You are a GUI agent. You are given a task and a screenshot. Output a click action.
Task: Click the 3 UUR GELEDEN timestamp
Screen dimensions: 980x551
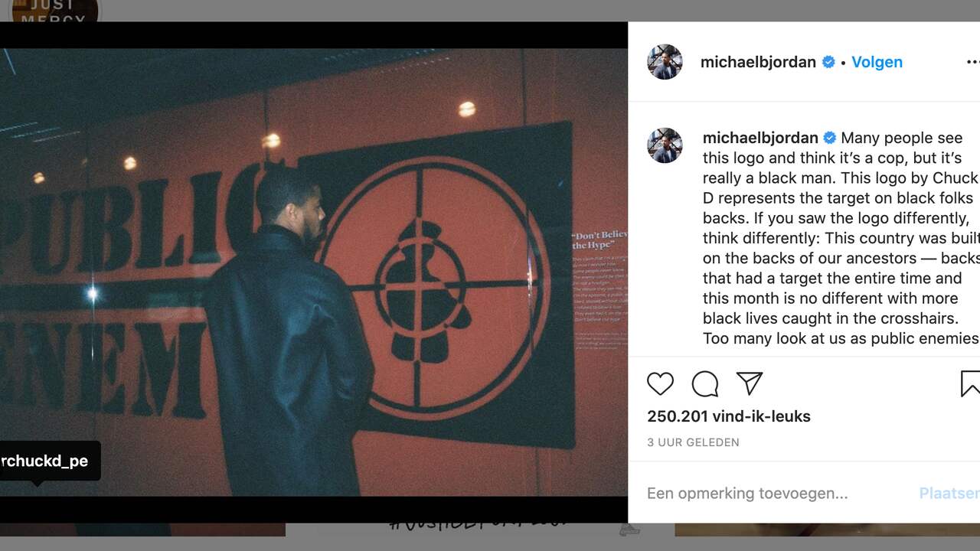(693, 442)
